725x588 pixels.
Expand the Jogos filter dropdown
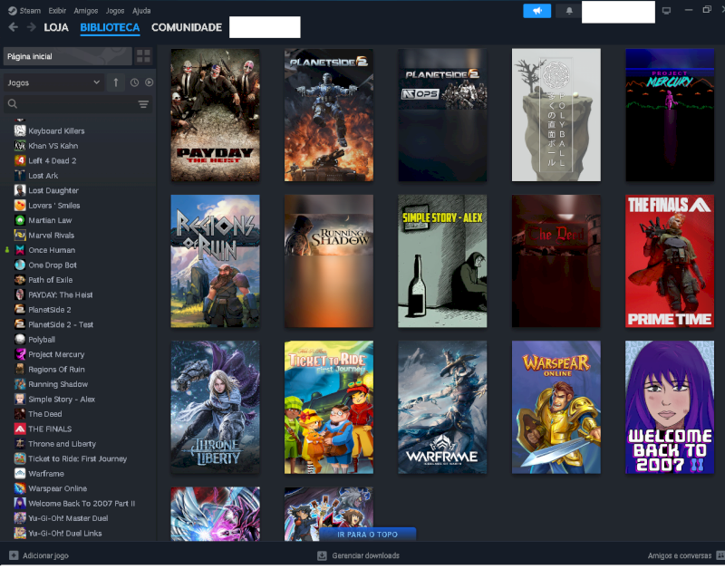[53, 82]
